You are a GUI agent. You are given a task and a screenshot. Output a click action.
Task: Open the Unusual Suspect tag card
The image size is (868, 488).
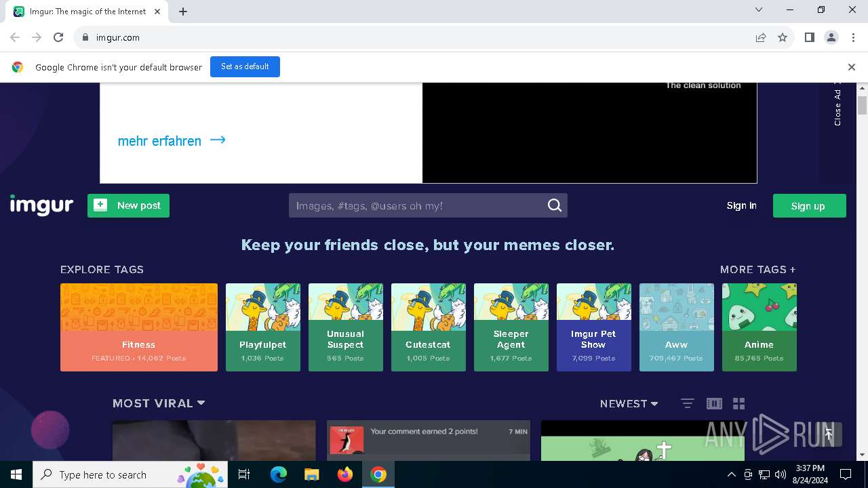click(x=346, y=327)
